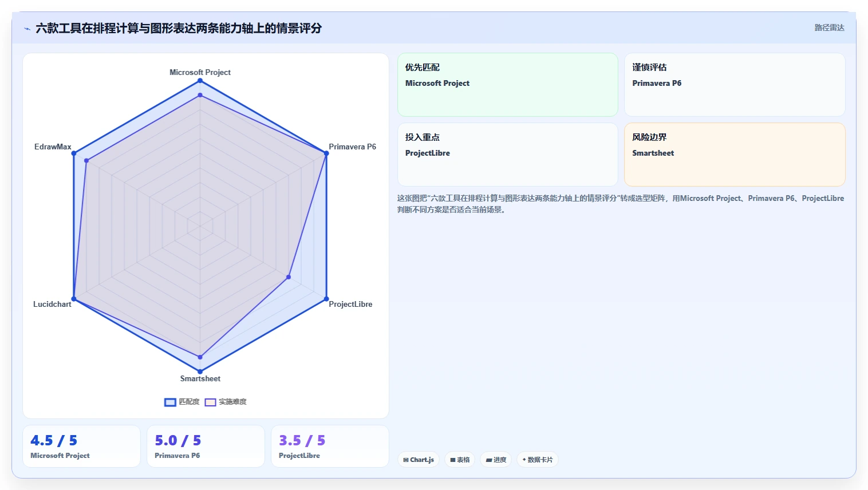
Task: Click the Chart.js tag icon
Action: (406, 460)
